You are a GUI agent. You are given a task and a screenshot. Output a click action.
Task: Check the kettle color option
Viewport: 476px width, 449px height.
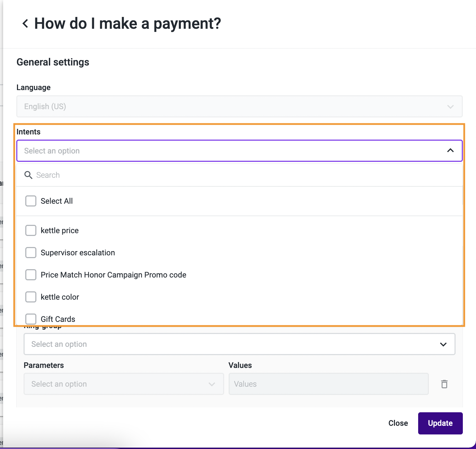click(31, 297)
